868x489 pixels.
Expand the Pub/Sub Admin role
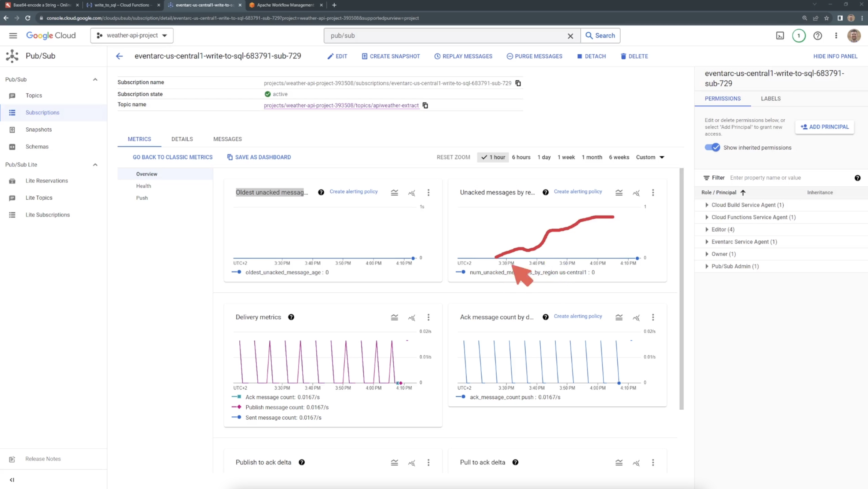707,266
